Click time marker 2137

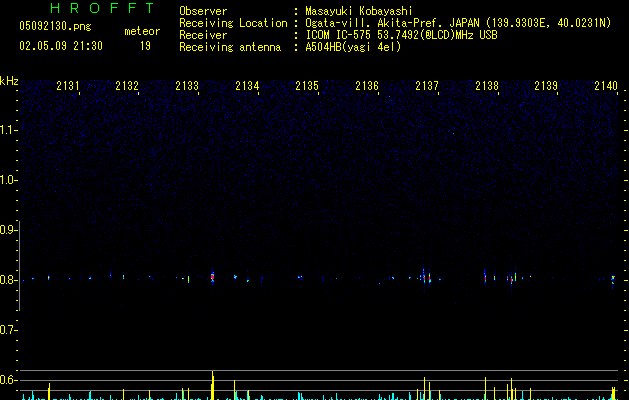pyautogui.click(x=427, y=86)
